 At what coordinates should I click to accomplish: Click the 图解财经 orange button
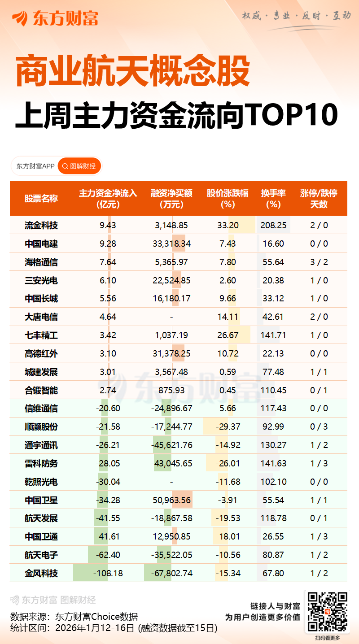(79, 166)
